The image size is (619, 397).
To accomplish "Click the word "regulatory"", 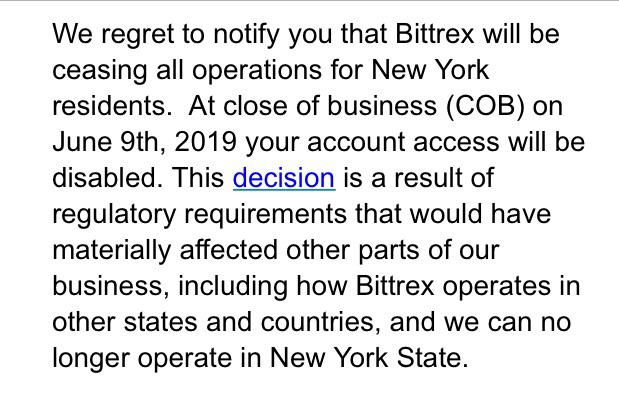I will [114, 215].
